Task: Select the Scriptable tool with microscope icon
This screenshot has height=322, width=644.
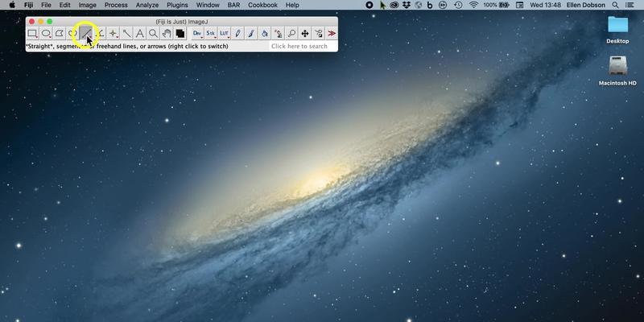Action: [278, 33]
